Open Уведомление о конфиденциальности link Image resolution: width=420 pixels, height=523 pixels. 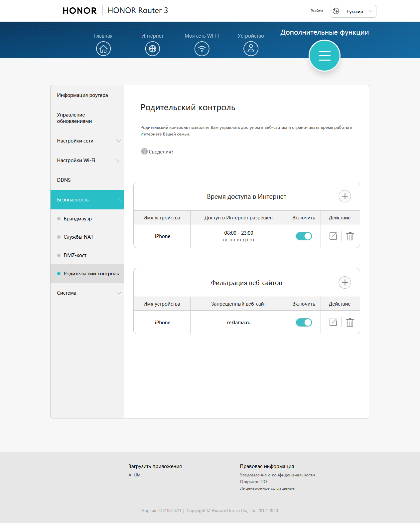tap(277, 475)
